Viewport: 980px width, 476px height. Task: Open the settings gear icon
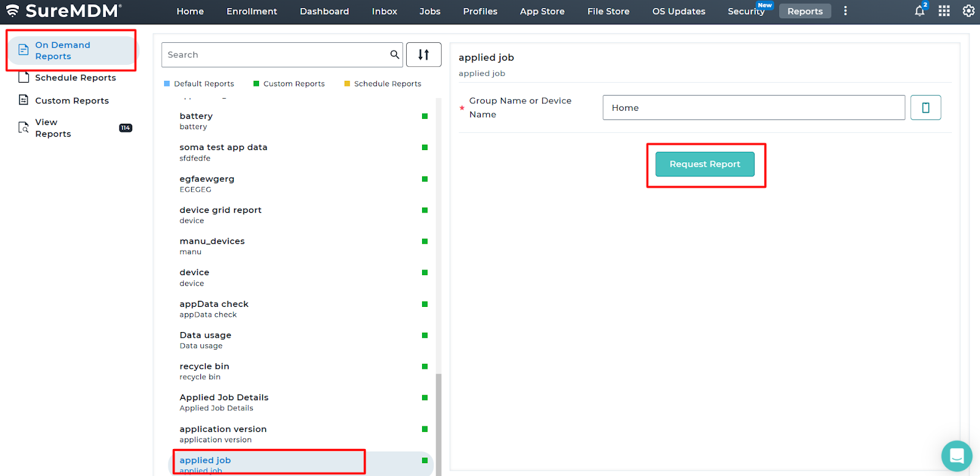pos(968,11)
